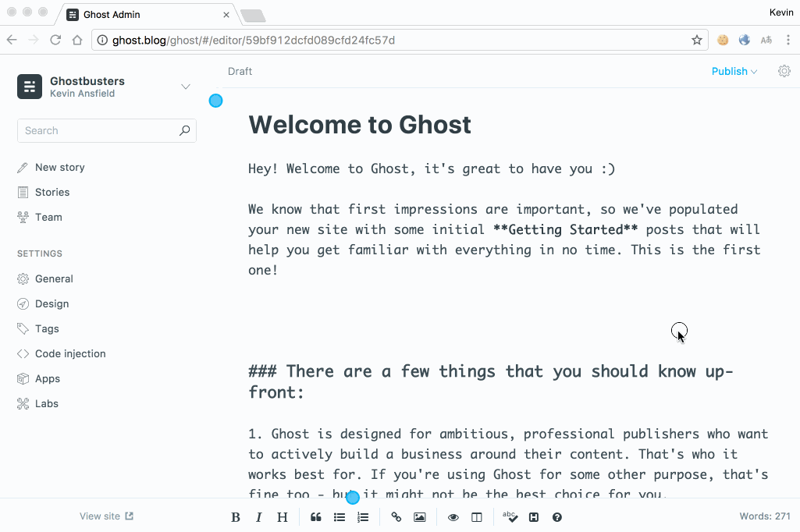The height and width of the screenshot is (532, 800).
Task: Apply italic formatting from editor toolbar
Action: (258, 517)
